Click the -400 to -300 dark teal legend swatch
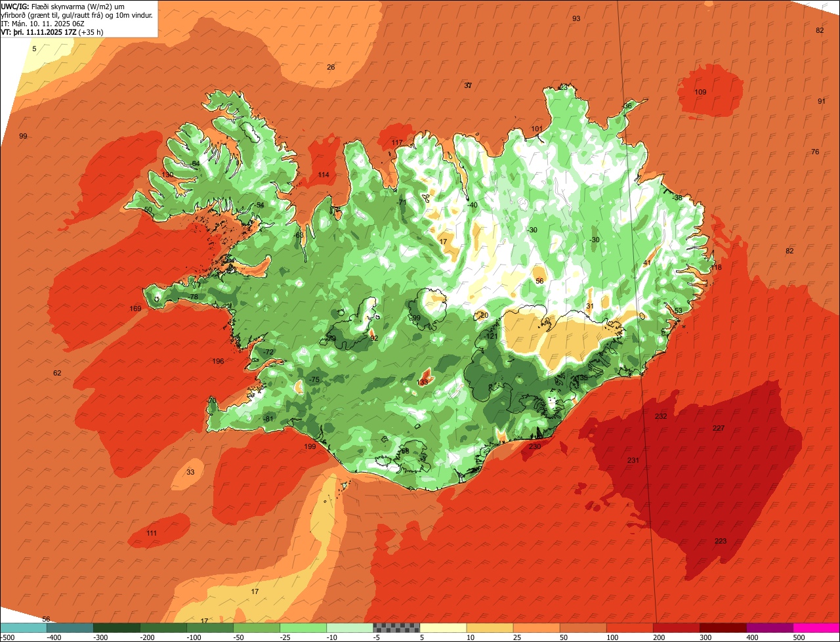The height and width of the screenshot is (642, 840). tap(70, 628)
